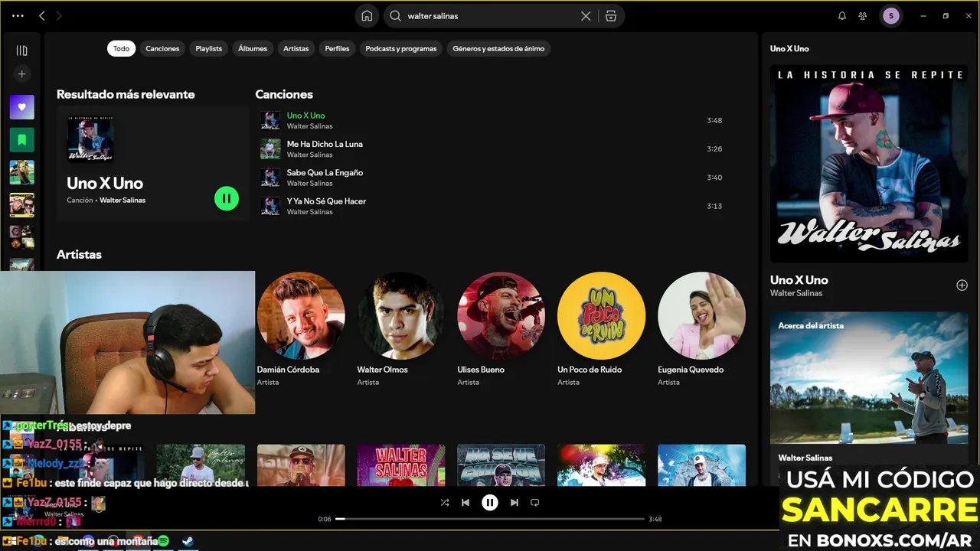Skip to the previous track

point(465,503)
